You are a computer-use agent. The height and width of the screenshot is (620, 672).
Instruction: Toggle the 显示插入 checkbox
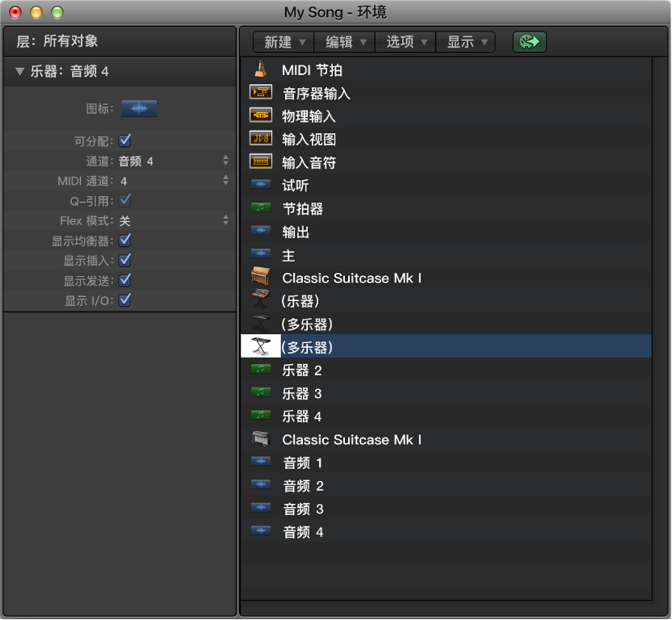[x=124, y=260]
